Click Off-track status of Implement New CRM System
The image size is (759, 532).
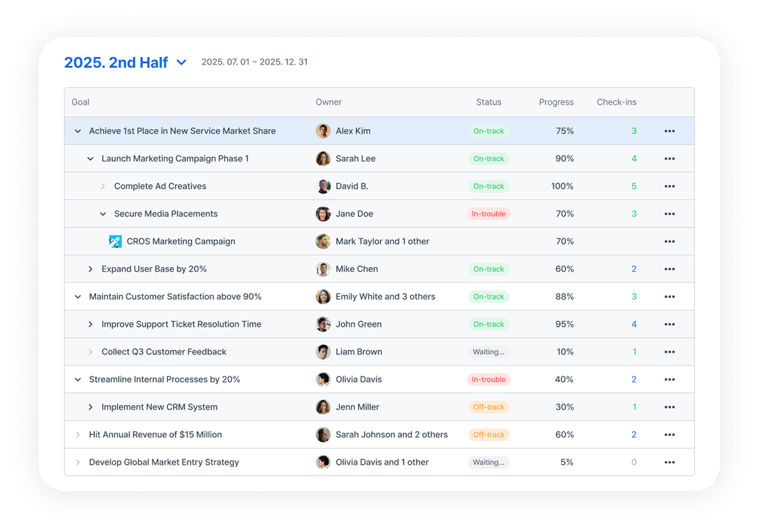point(488,407)
